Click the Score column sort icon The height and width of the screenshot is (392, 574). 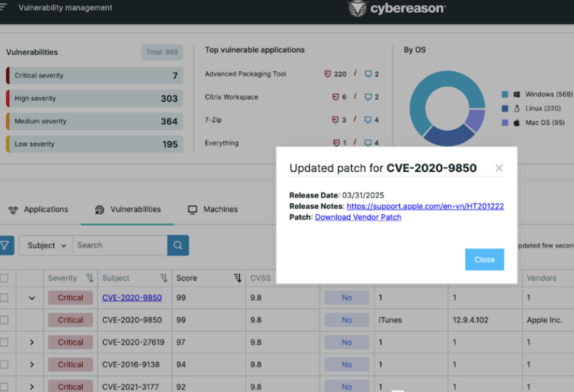point(237,278)
